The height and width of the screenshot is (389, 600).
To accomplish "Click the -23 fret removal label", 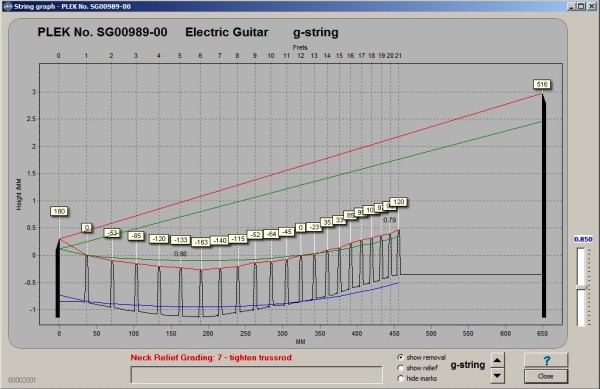I will pos(314,227).
